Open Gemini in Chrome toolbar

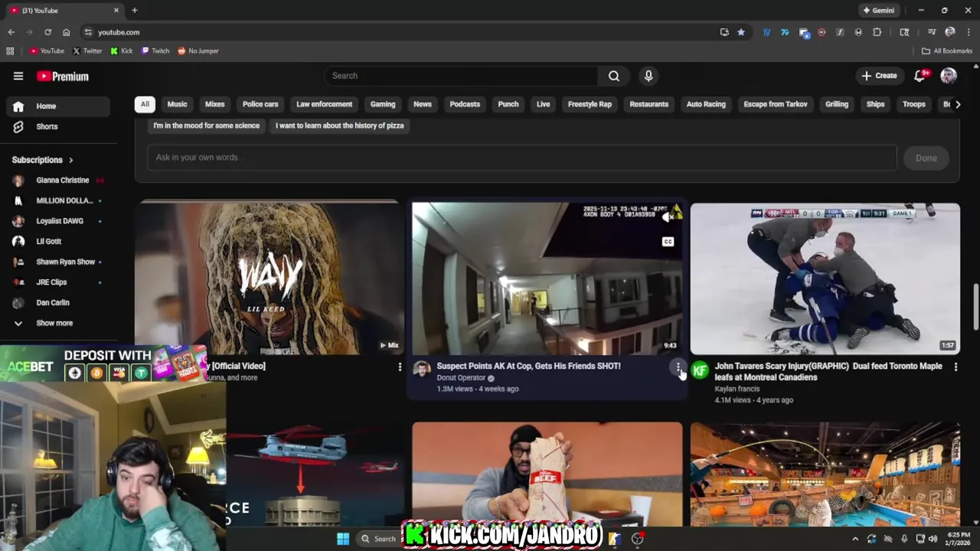point(879,10)
